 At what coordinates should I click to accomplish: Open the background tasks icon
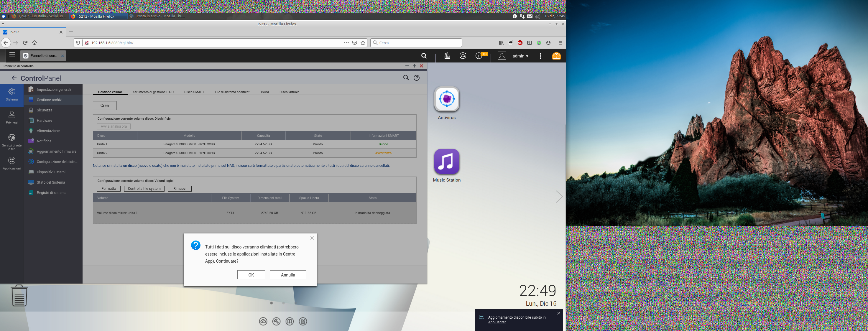pos(447,56)
